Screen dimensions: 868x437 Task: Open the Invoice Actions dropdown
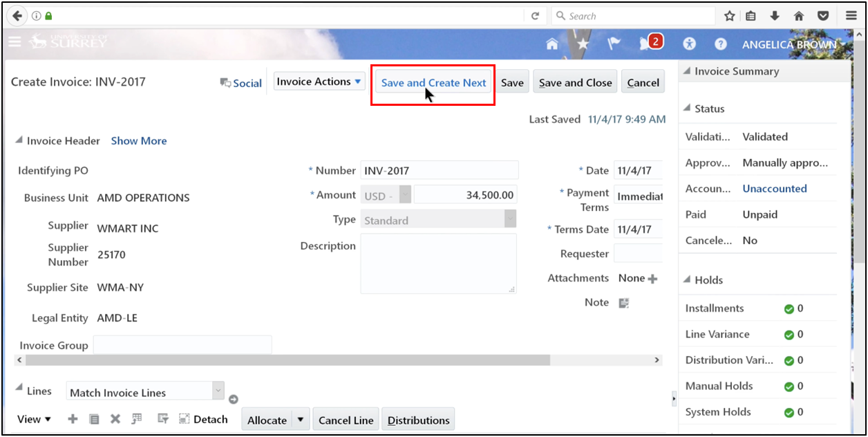319,81
